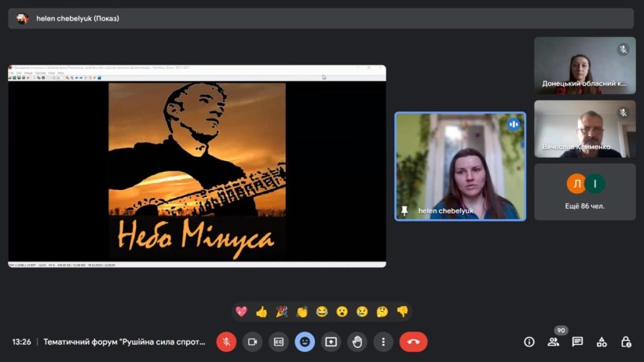Leave the call with red hang-up button

click(414, 342)
